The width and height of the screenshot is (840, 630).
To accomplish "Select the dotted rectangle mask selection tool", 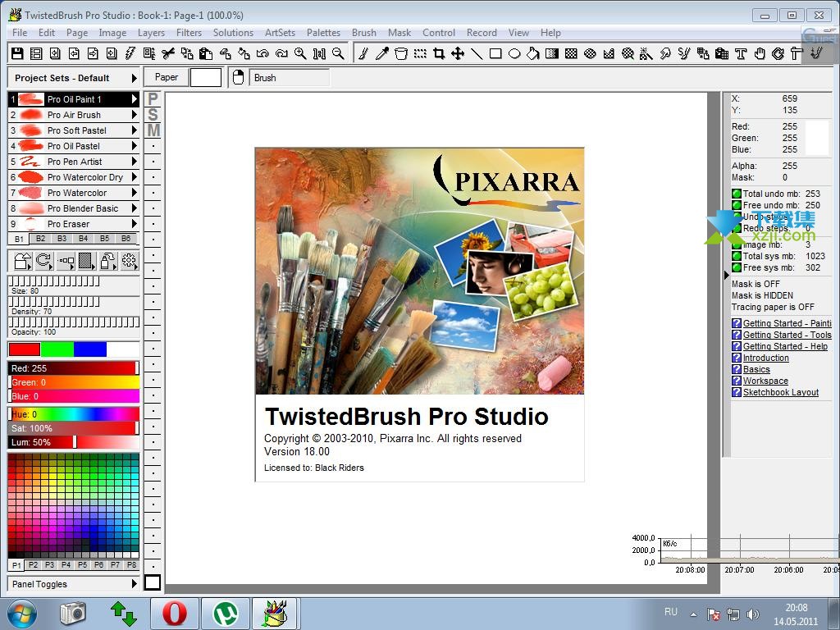I will point(420,53).
